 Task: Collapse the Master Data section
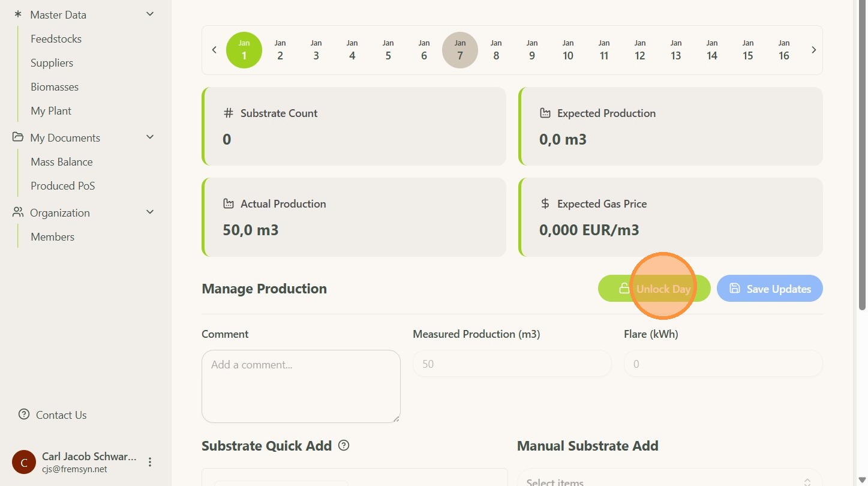[150, 14]
